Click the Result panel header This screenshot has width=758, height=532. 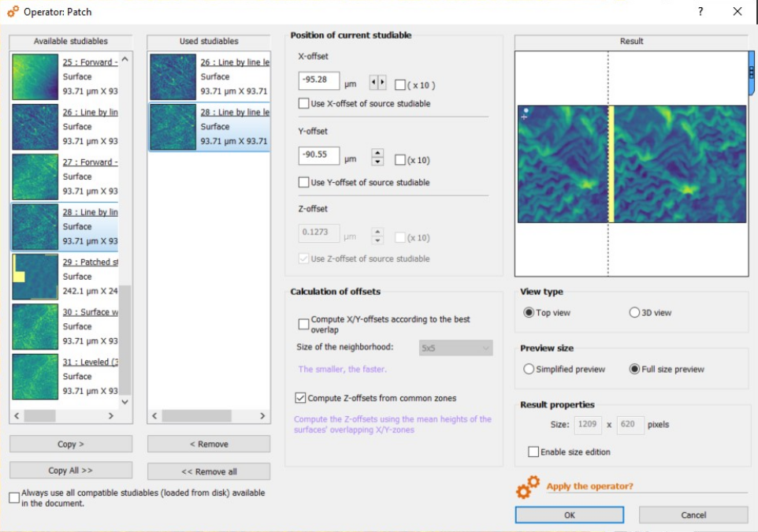(x=631, y=42)
